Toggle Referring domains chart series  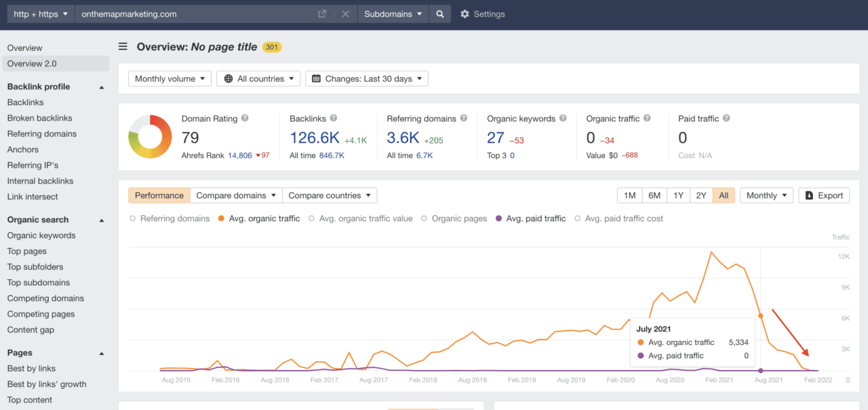click(170, 219)
